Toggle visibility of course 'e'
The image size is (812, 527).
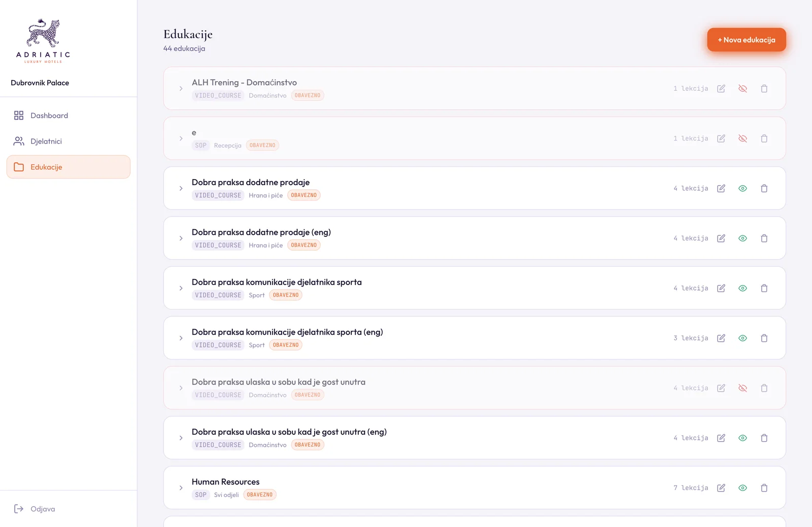(742, 138)
